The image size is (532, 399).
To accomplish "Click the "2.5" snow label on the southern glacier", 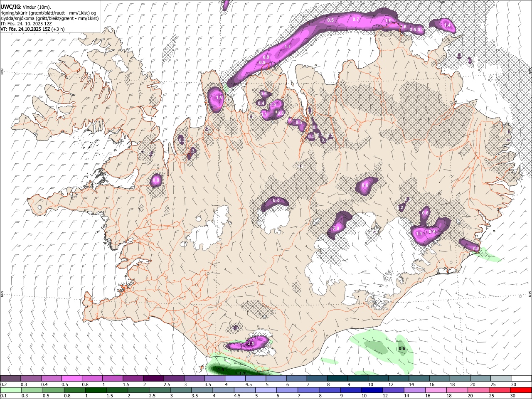I will 251,344.
